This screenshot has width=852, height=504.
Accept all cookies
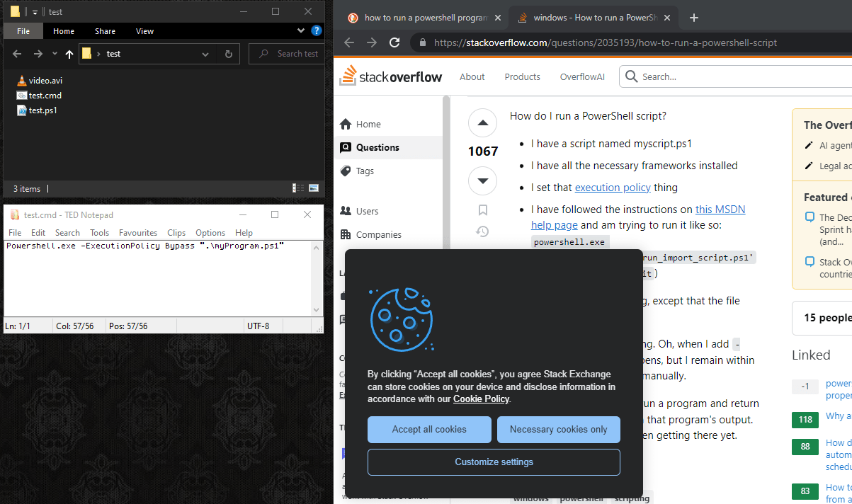(x=429, y=430)
